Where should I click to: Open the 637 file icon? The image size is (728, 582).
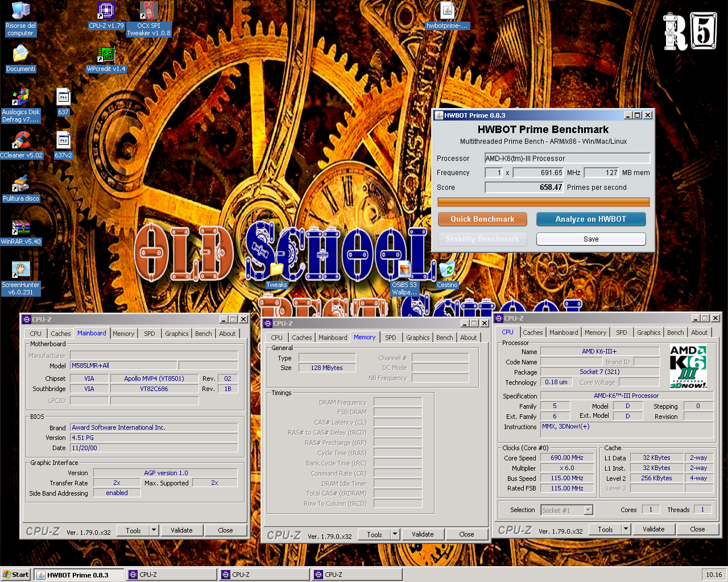(63, 102)
